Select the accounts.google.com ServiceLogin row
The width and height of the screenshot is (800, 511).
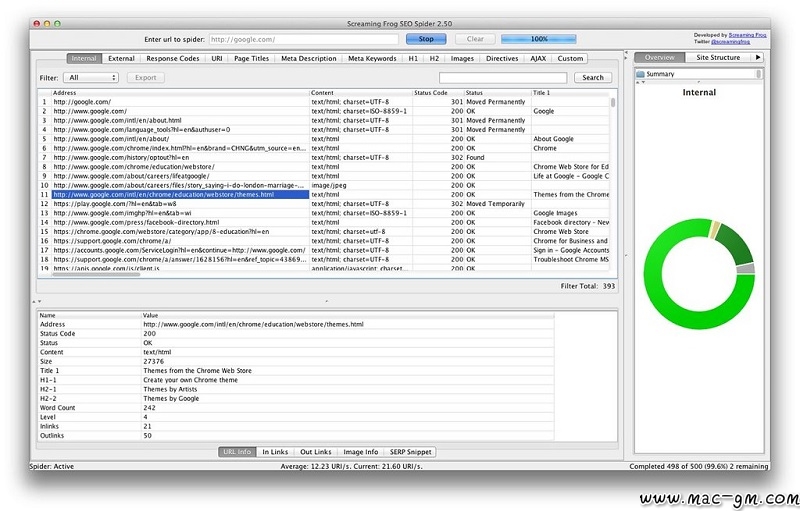pos(323,250)
